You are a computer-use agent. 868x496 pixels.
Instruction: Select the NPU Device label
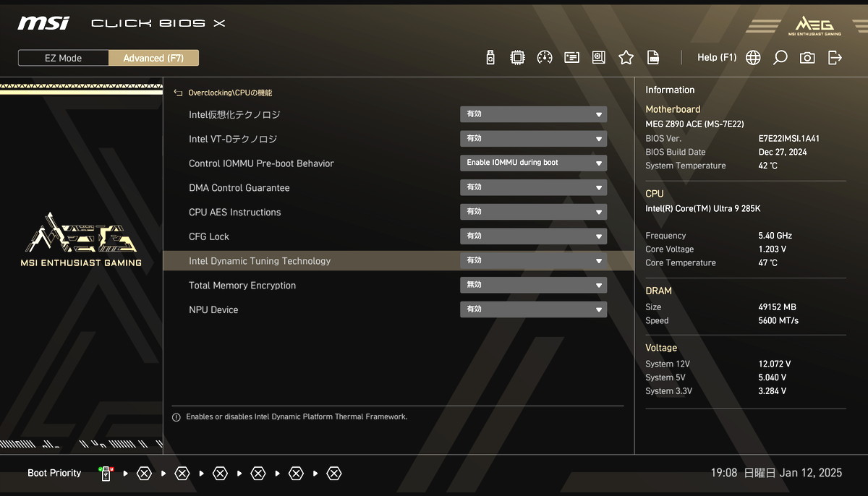click(x=213, y=309)
